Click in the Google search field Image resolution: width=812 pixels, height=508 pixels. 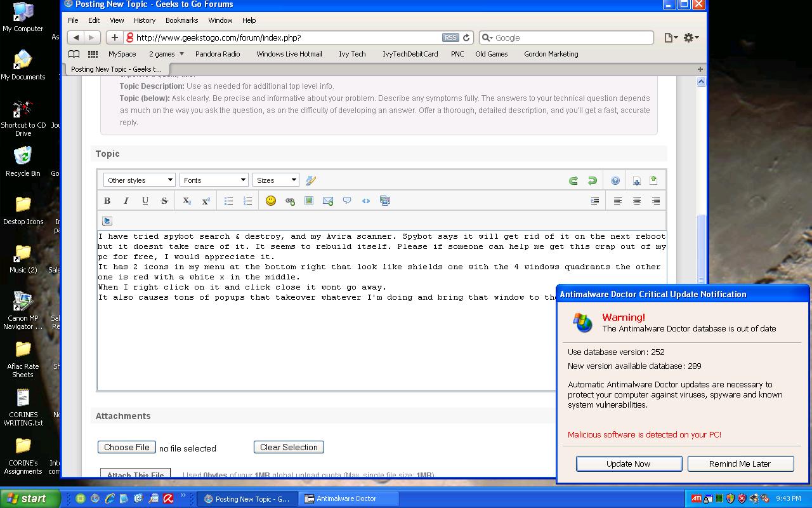(566, 37)
